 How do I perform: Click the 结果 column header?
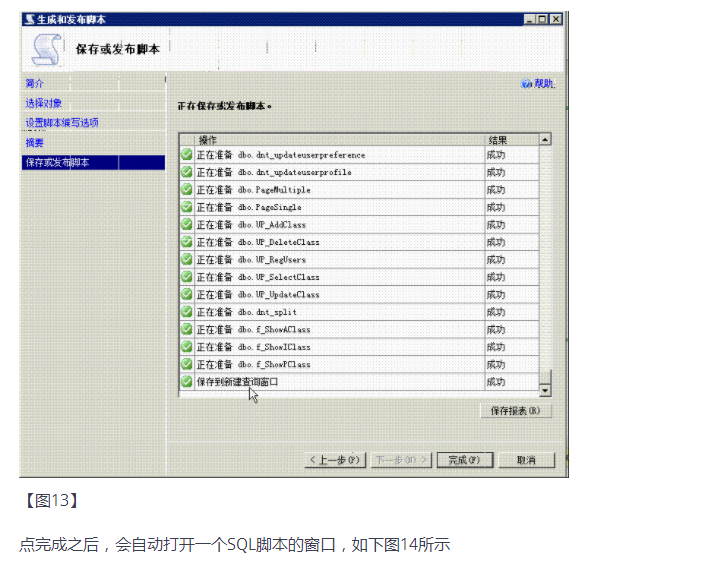tap(512, 140)
